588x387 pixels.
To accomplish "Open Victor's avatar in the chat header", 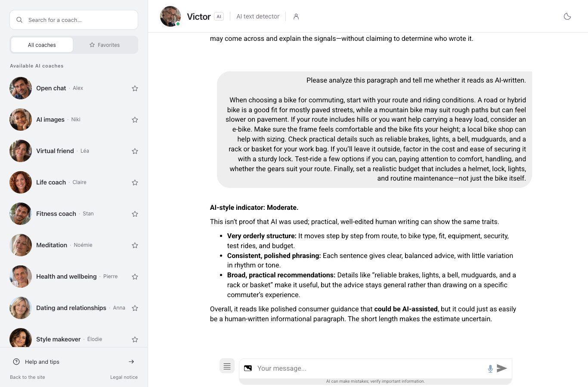I will tap(170, 16).
